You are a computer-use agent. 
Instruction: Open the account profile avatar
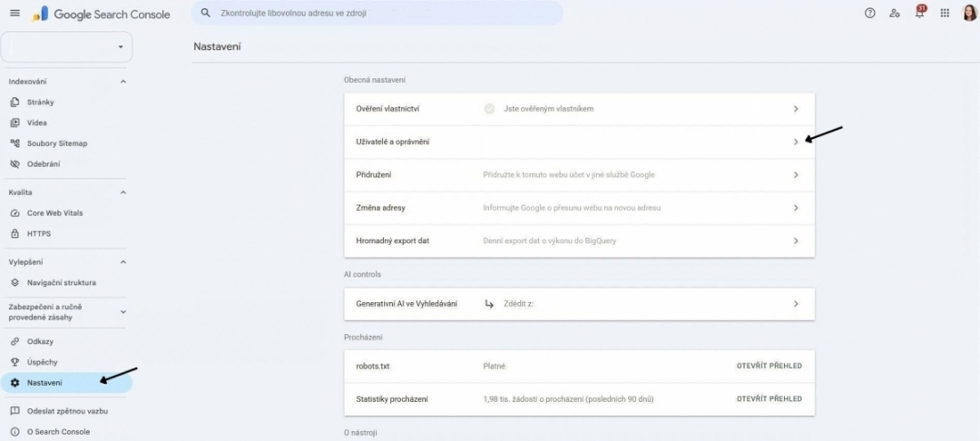(969, 13)
